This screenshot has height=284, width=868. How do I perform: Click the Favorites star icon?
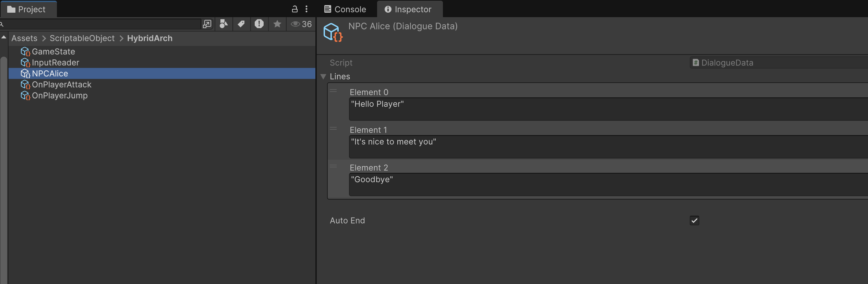[277, 24]
